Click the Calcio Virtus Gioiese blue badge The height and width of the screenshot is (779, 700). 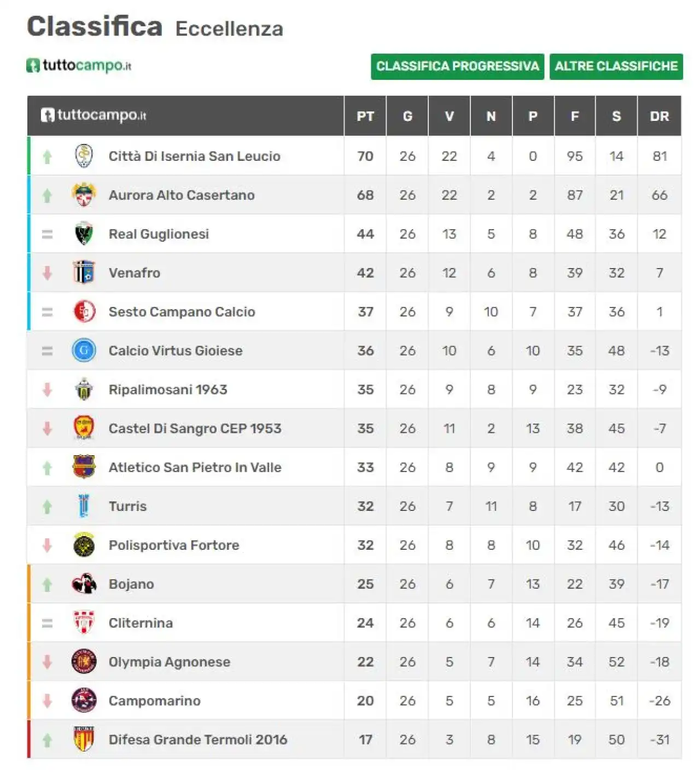pyautogui.click(x=84, y=350)
